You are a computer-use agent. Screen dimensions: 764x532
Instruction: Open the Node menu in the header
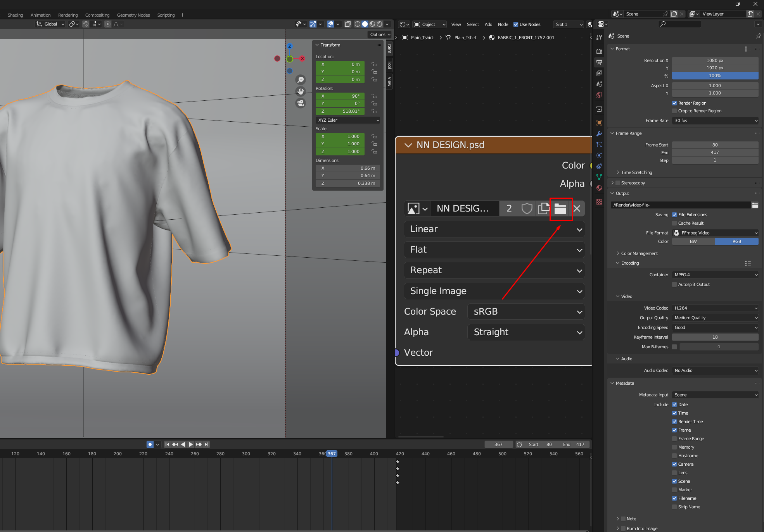tap(503, 24)
